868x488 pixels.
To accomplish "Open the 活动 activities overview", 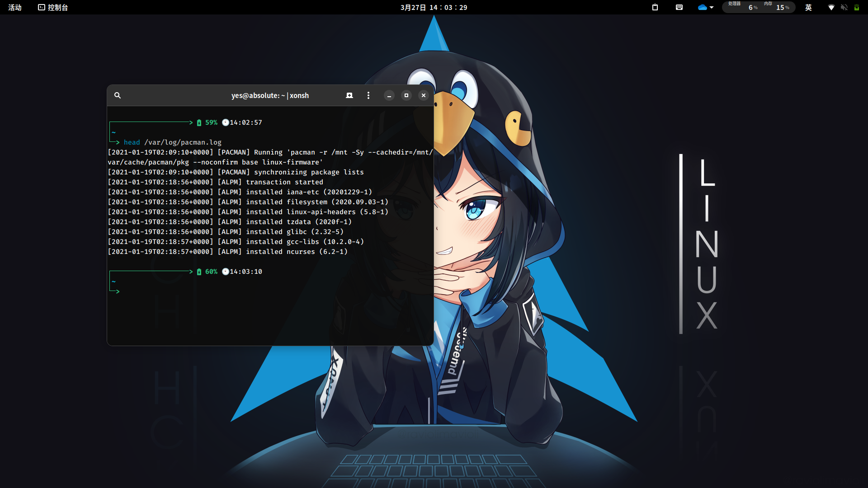I will (15, 7).
